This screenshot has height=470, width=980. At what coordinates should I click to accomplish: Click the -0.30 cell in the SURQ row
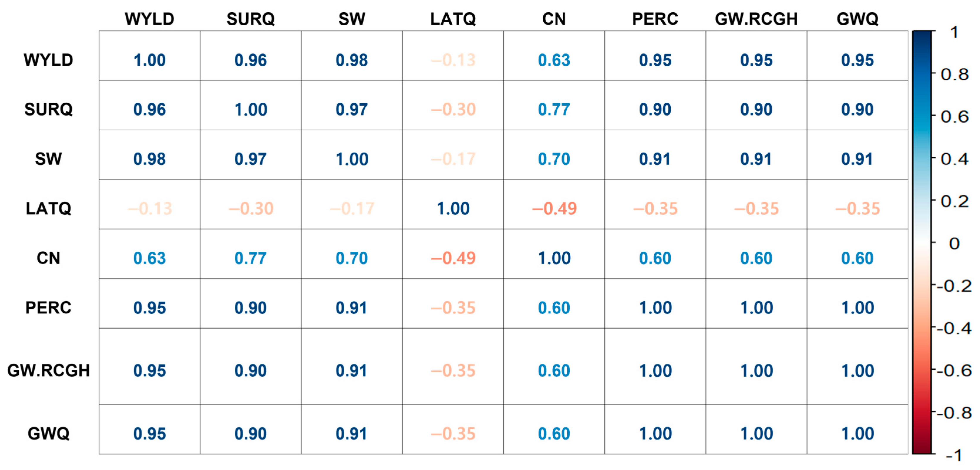(x=453, y=109)
